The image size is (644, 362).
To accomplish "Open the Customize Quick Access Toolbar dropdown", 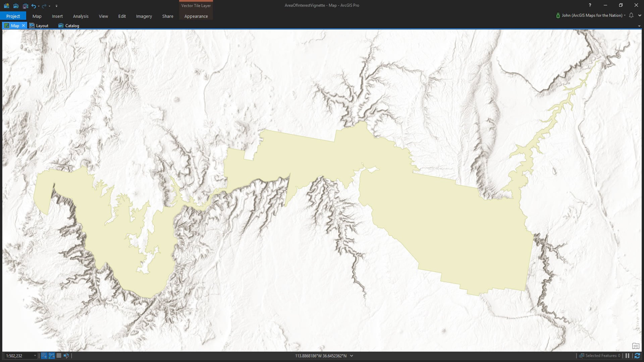I will click(56, 6).
